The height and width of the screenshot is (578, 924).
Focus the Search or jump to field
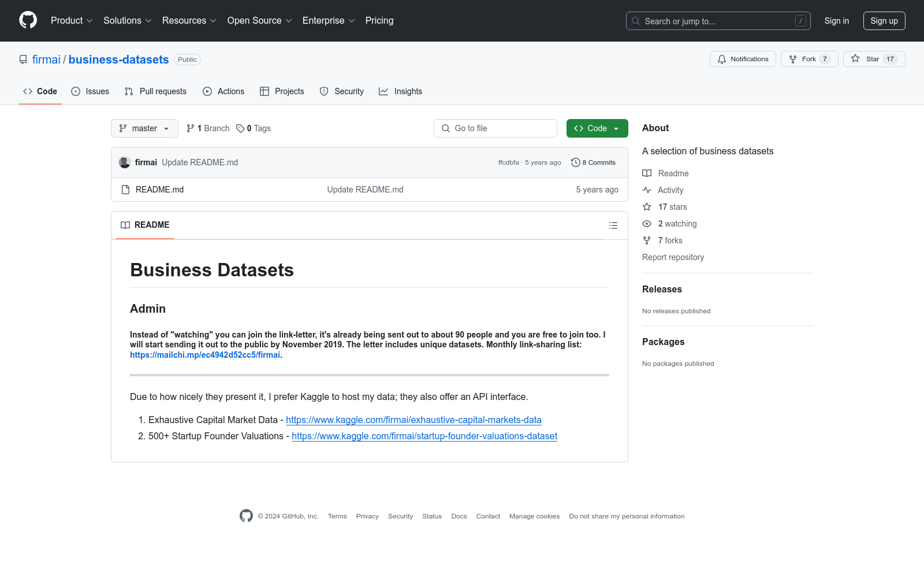click(x=718, y=21)
